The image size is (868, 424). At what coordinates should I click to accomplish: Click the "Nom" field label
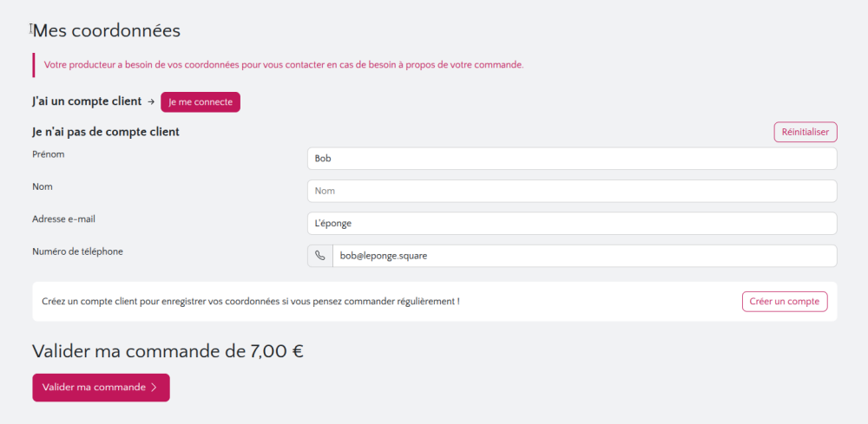[43, 186]
